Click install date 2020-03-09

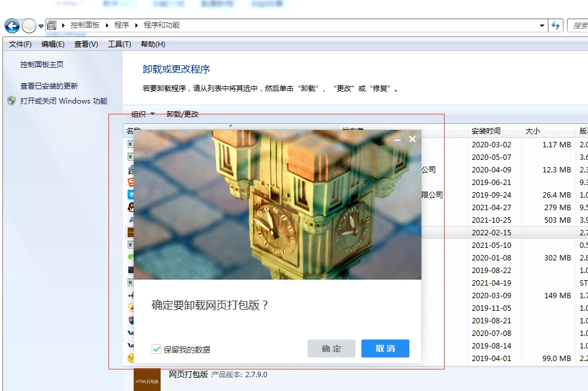[491, 296]
